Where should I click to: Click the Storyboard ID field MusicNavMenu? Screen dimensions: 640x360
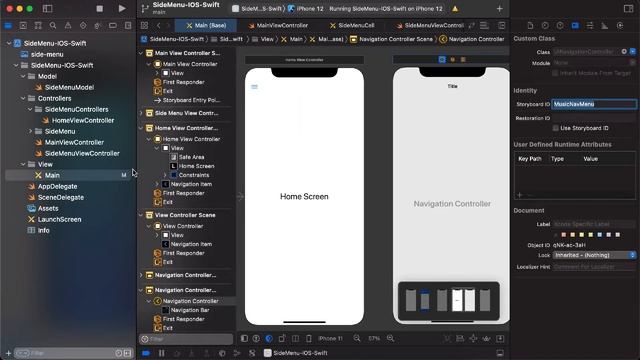(594, 104)
